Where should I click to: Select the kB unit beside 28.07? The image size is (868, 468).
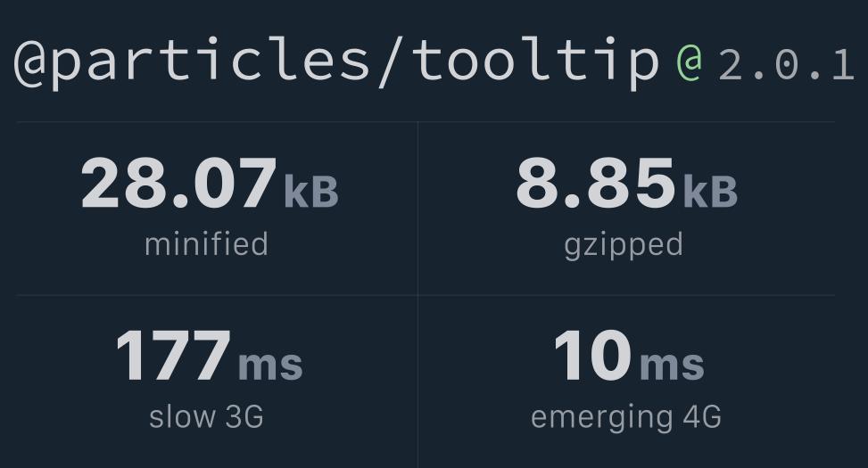tap(311, 192)
